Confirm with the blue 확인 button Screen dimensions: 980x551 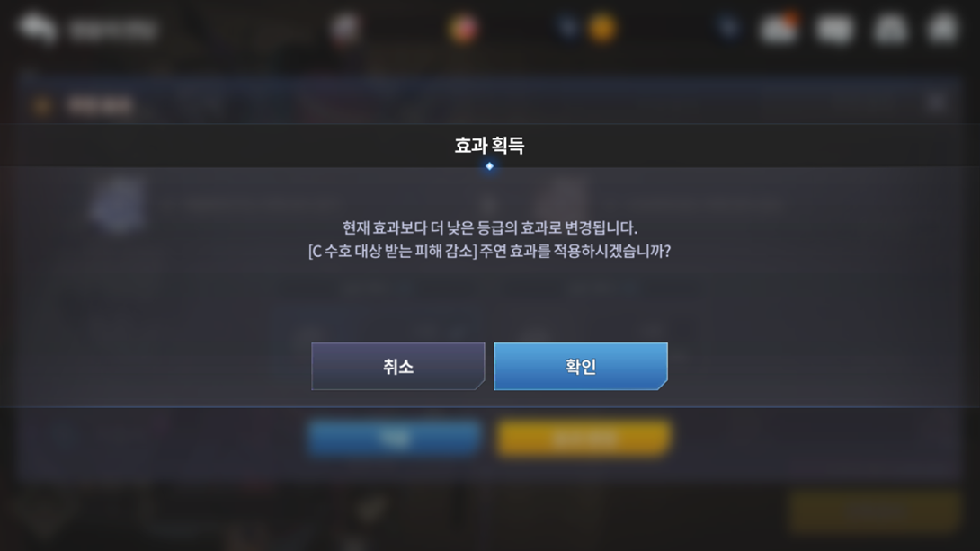pyautogui.click(x=581, y=366)
